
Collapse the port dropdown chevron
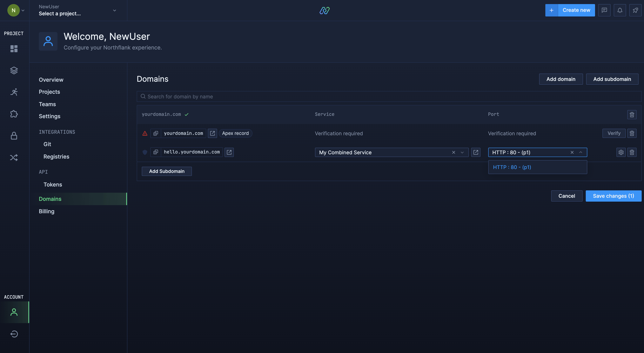581,152
